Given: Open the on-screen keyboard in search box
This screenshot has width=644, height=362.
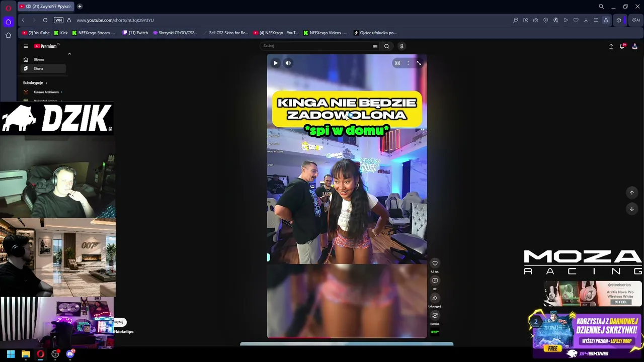Looking at the screenshot, I should [x=375, y=46].
